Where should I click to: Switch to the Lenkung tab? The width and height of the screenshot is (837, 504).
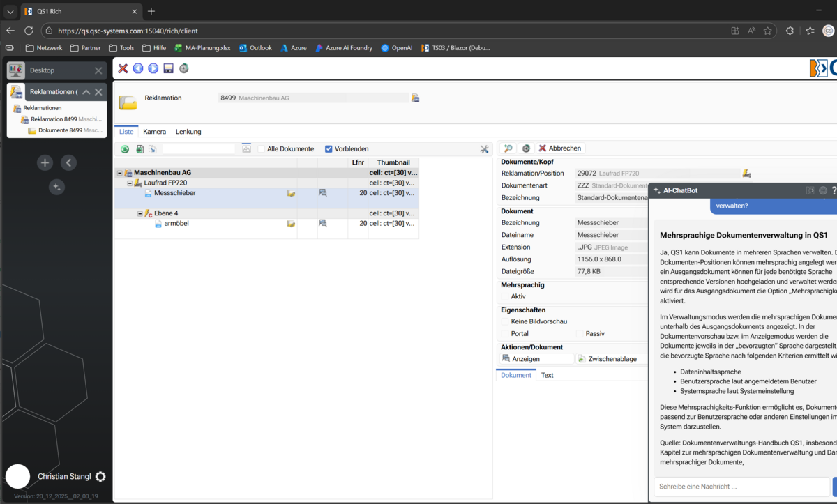[188, 132]
